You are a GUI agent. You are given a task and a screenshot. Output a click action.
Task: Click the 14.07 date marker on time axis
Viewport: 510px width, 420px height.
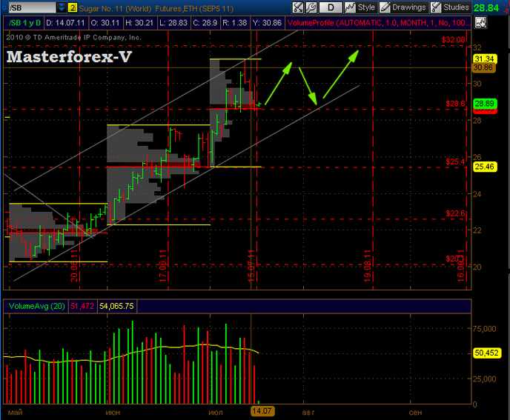tap(262, 411)
